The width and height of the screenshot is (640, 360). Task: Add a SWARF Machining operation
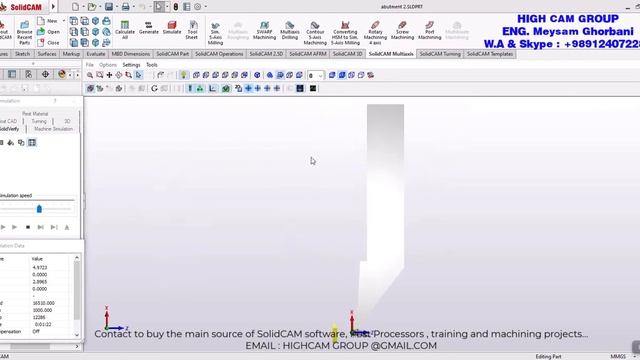pos(264,31)
